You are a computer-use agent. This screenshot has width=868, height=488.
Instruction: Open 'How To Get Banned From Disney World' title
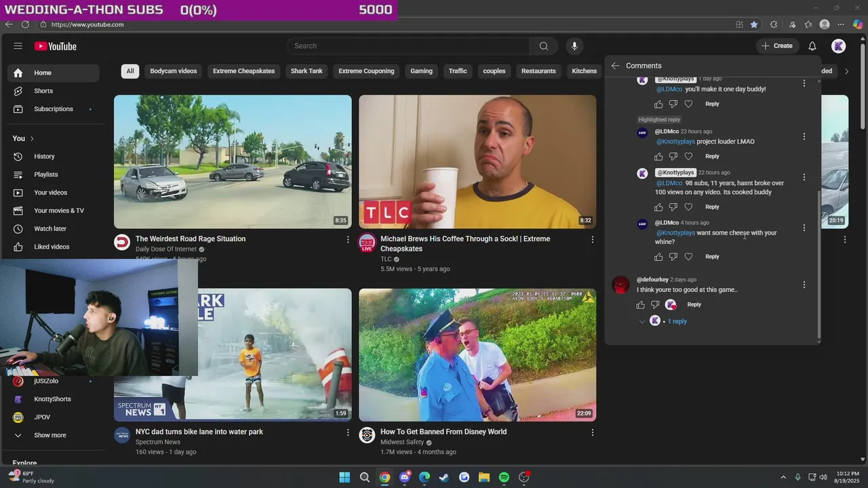click(443, 432)
